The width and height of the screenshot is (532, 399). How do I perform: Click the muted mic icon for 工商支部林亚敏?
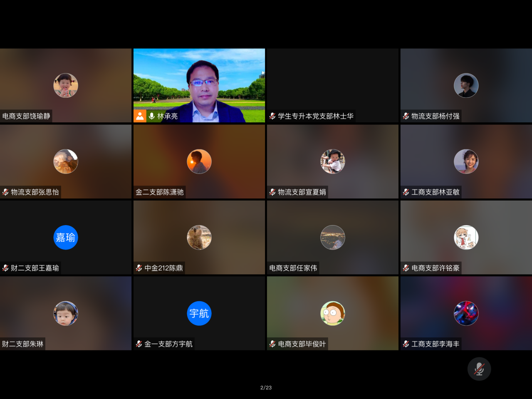(406, 192)
